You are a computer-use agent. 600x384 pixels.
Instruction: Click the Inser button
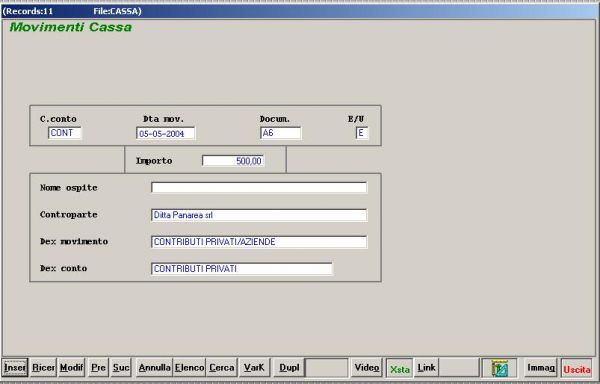[x=15, y=368]
